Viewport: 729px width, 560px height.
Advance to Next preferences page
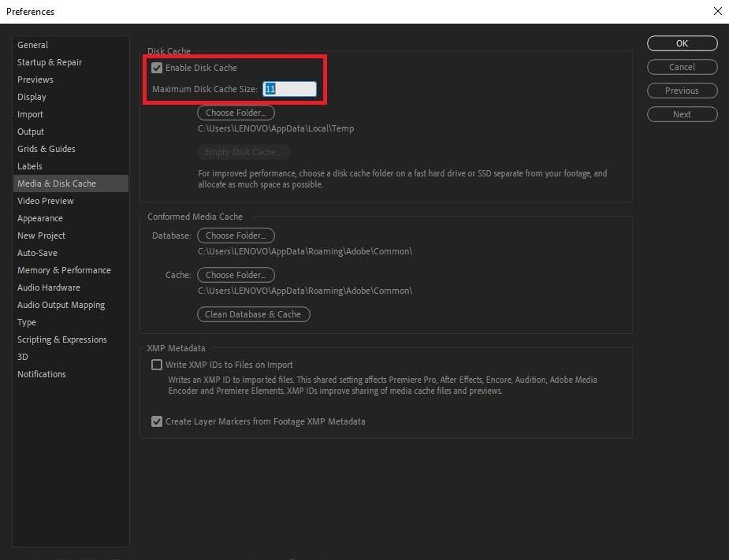[x=681, y=114]
